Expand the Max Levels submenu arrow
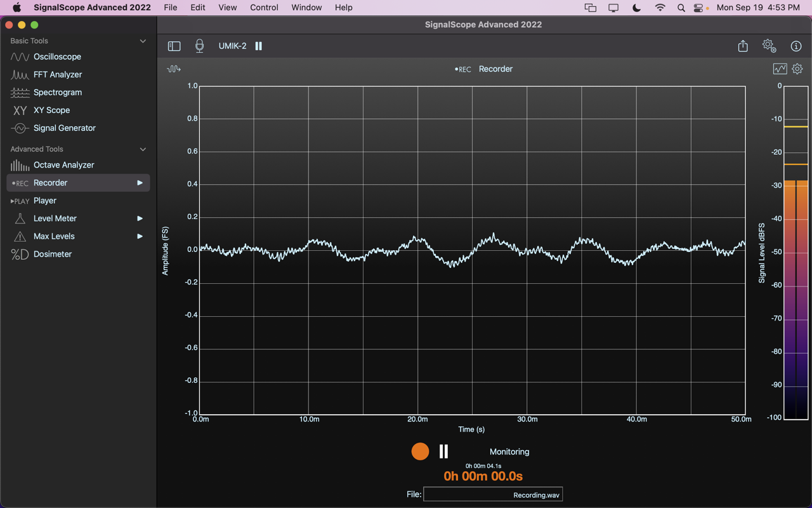 click(140, 236)
